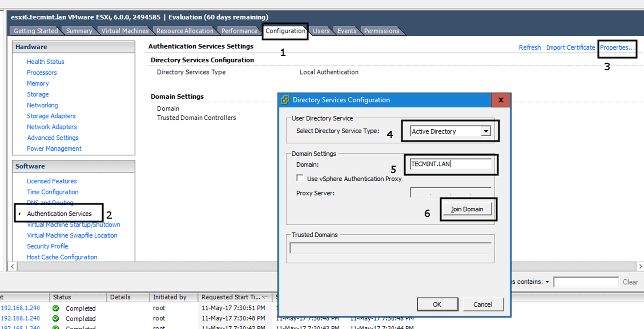Click the green Completed icon for the 7:30:51 PM task
This screenshot has height=329, width=644.
pos(56,308)
